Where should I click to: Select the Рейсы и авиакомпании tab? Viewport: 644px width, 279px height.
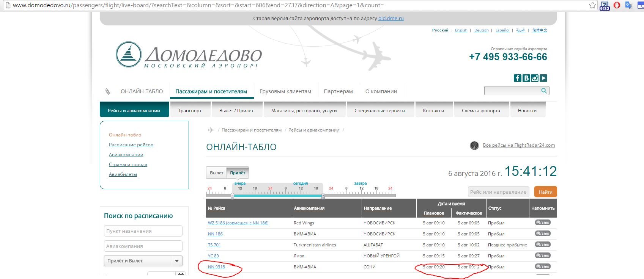[x=134, y=110]
